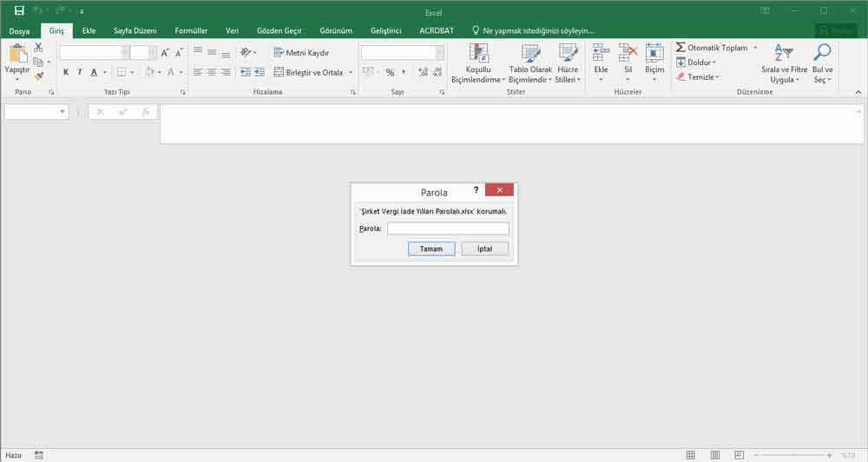The image size is (868, 462).
Task: Open the Fill Color dropdown arrow
Action: pos(160,73)
